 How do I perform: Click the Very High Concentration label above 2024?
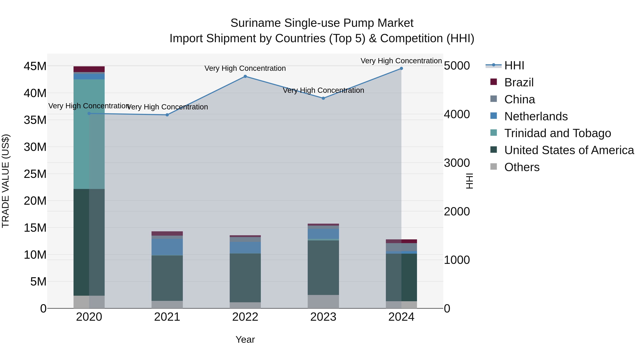click(401, 61)
